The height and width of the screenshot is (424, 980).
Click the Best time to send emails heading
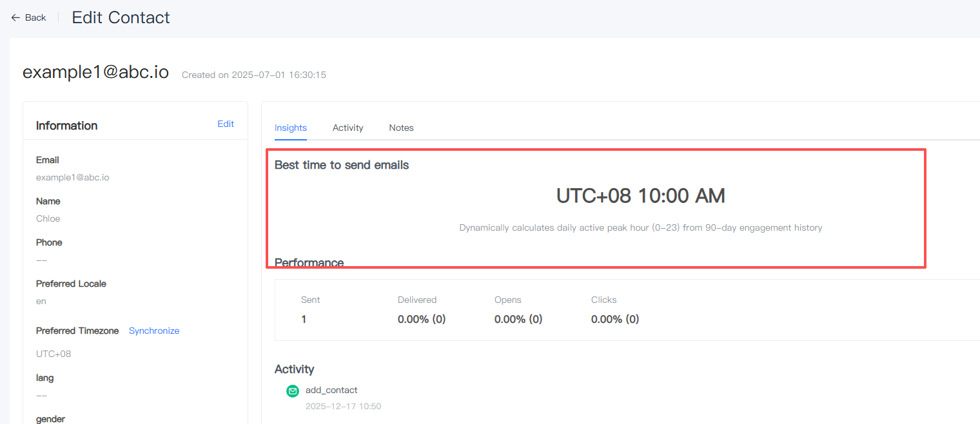[342, 165]
